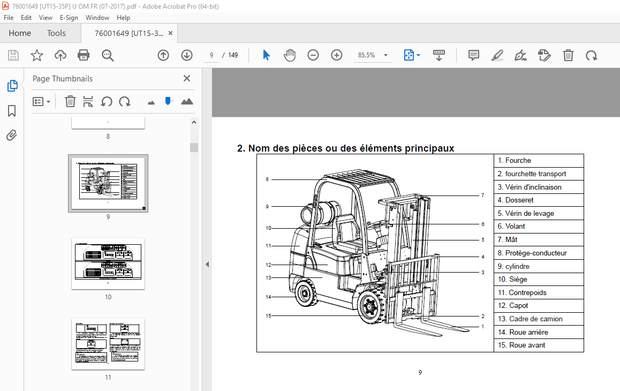
Task: Zoom out with minus button
Action: (x=313, y=55)
